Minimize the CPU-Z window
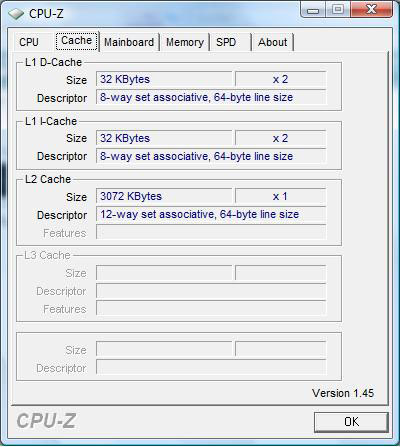This screenshot has width=401, height=447. pyautogui.click(x=313, y=10)
